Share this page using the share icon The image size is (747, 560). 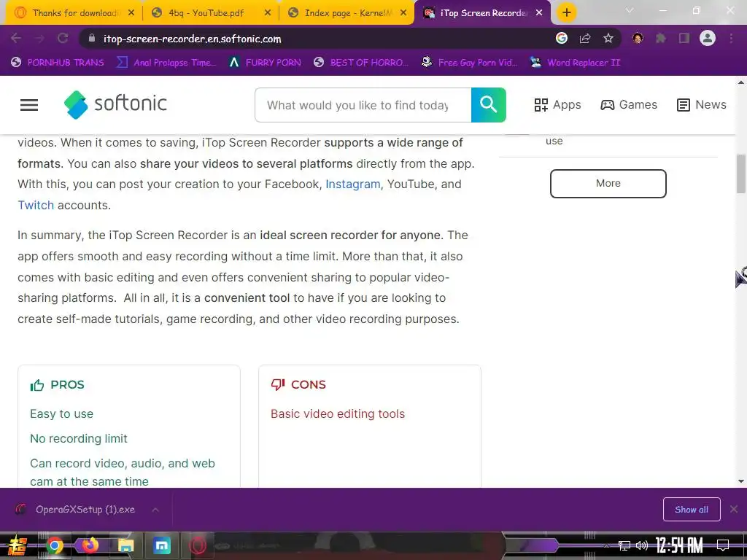point(585,39)
